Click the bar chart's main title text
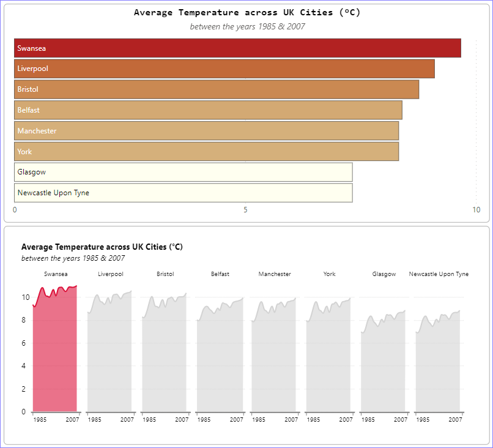493x448 pixels. coord(247,12)
